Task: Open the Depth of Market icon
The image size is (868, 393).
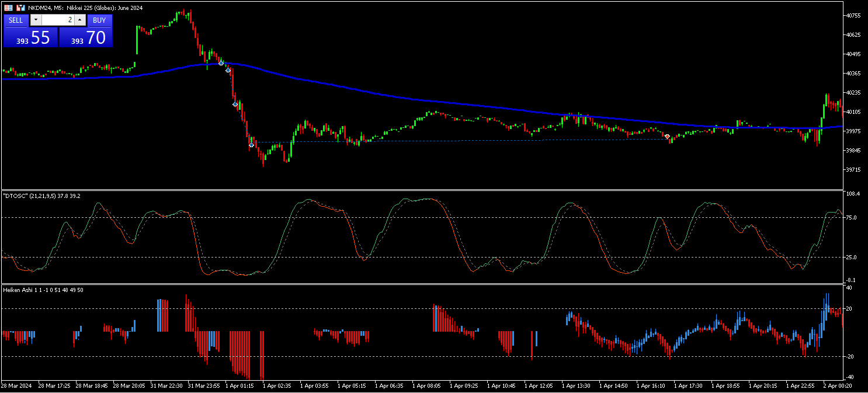Action: (20, 8)
